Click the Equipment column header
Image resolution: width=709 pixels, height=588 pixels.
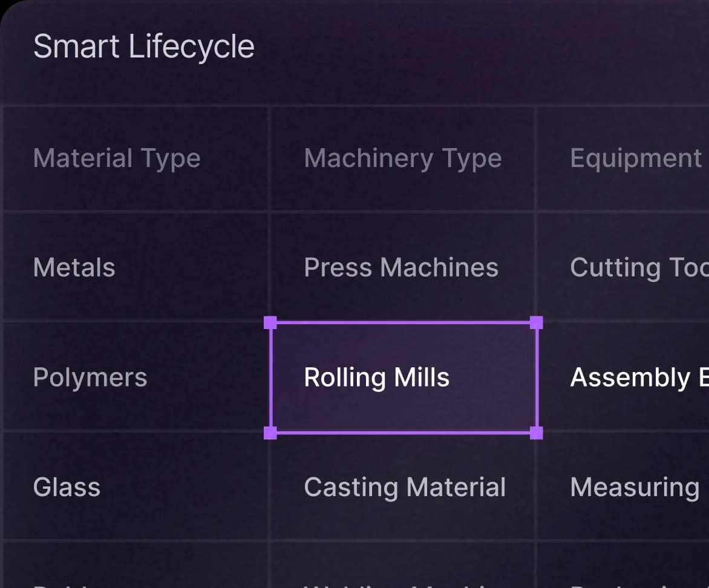click(635, 158)
